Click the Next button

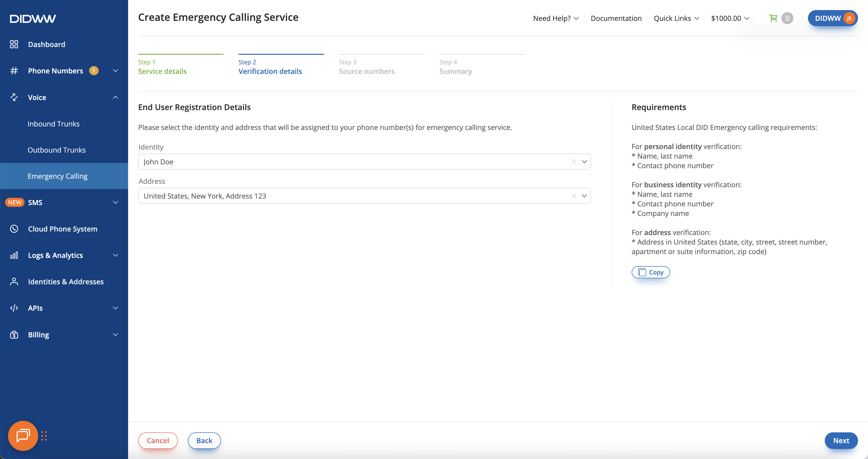point(841,440)
